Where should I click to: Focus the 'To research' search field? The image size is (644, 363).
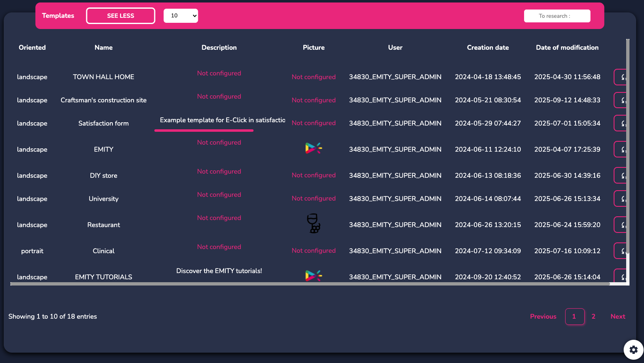pyautogui.click(x=557, y=16)
